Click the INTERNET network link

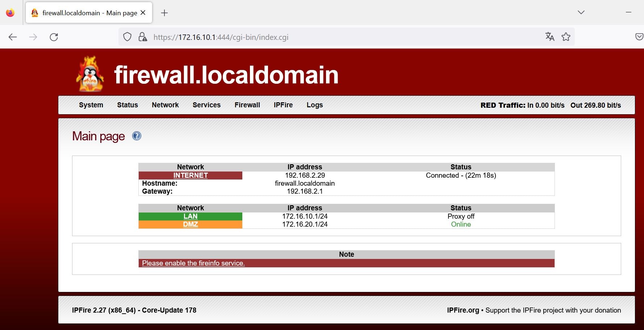click(x=191, y=176)
